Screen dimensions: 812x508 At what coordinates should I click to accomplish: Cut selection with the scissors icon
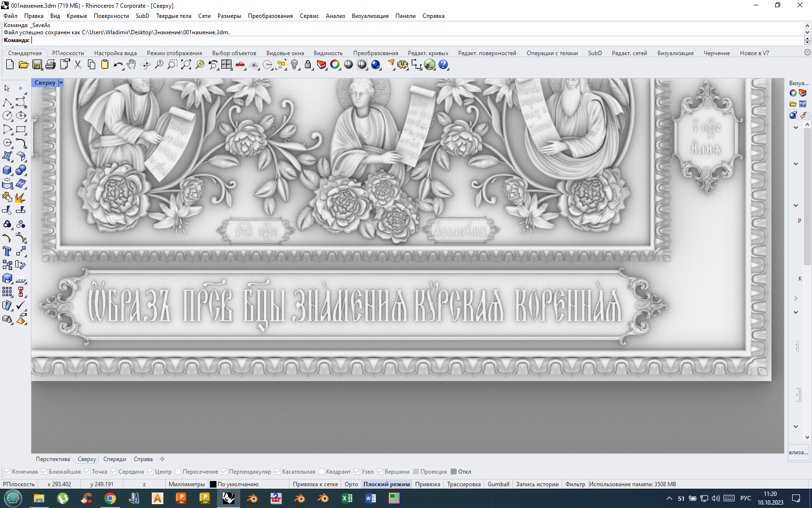click(77, 64)
